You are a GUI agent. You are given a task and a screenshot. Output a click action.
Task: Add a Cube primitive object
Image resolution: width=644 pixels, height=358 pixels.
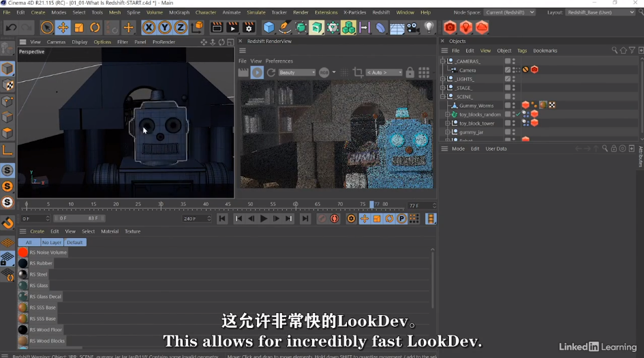click(x=269, y=27)
